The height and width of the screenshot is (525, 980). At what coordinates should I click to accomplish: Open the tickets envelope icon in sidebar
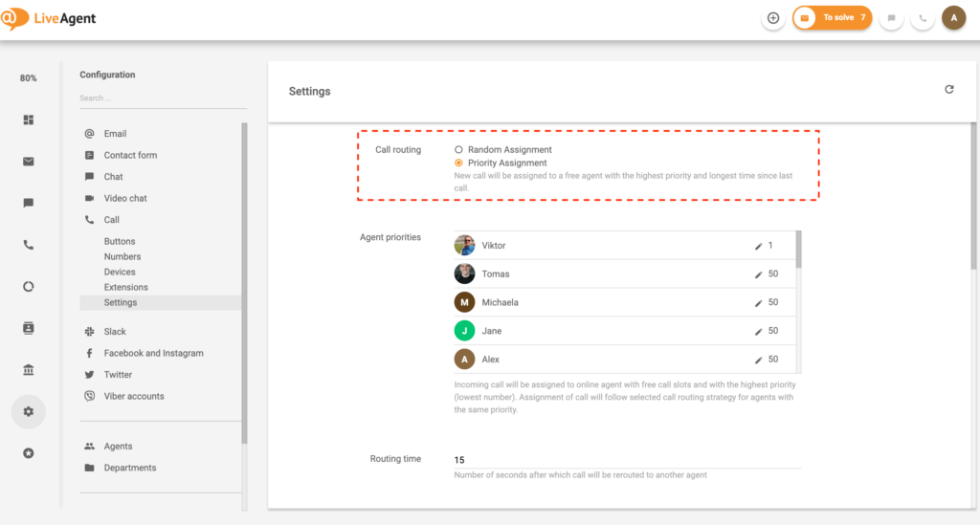pos(29,162)
